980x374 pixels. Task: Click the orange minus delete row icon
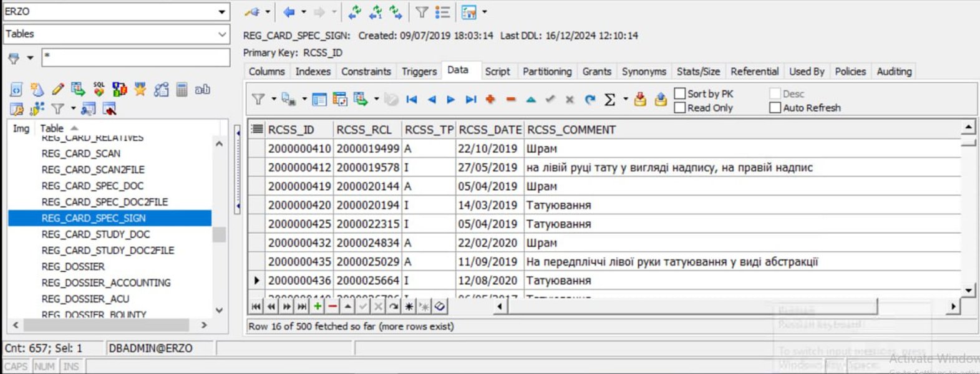point(511,100)
